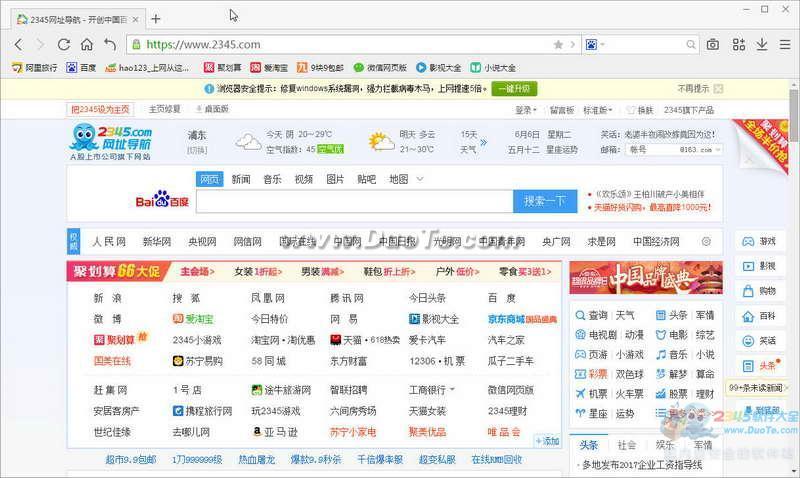
Task: Click the Baidu search input field
Action: tap(354, 201)
